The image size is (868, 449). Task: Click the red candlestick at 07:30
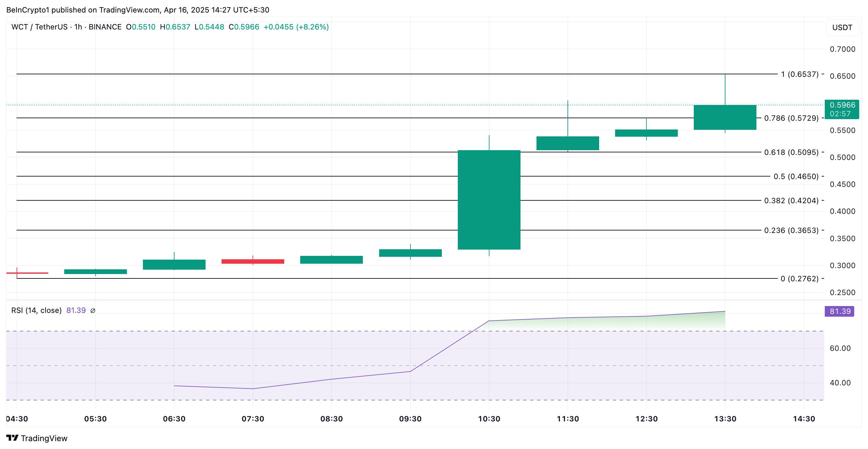coord(253,261)
